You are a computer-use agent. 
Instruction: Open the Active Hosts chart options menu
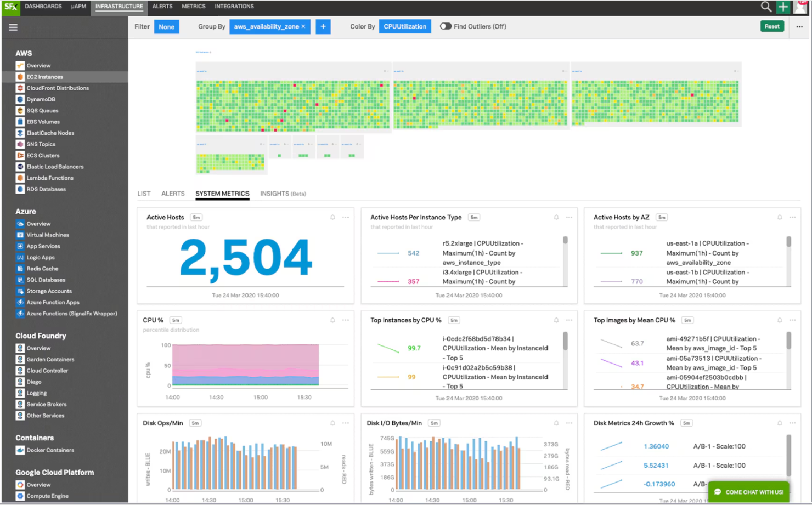[346, 217]
